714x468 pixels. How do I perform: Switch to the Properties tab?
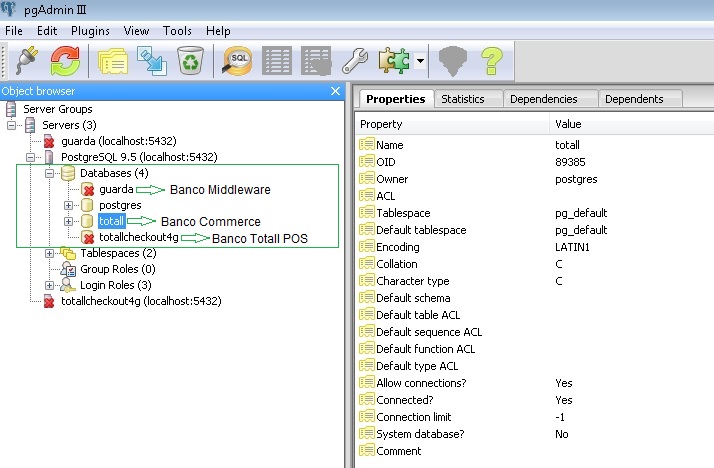click(396, 99)
